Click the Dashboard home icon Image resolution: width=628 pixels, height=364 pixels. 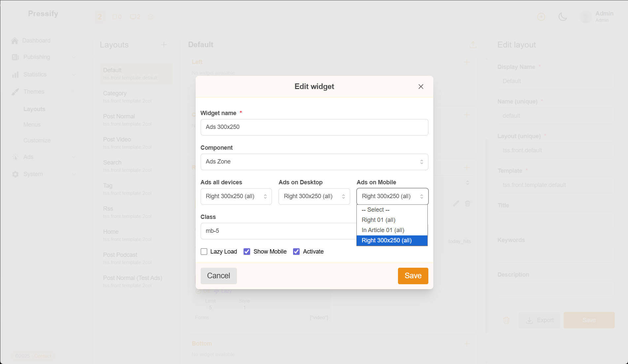[15, 41]
